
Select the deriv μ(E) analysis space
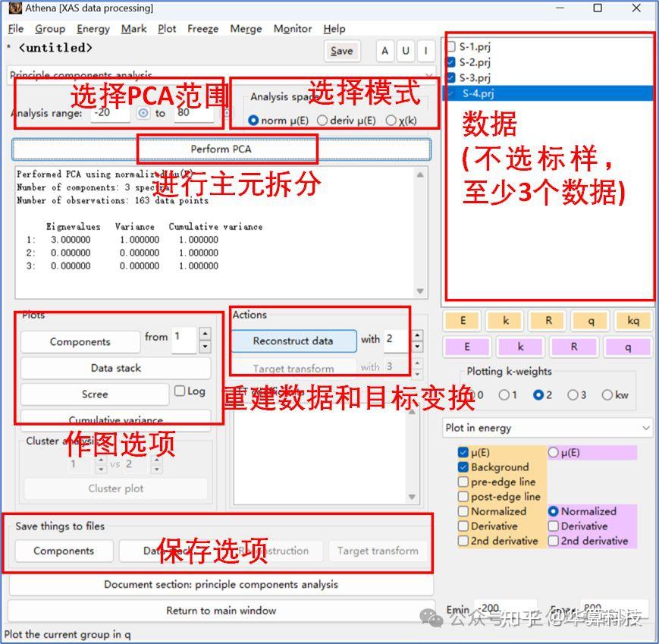322,120
